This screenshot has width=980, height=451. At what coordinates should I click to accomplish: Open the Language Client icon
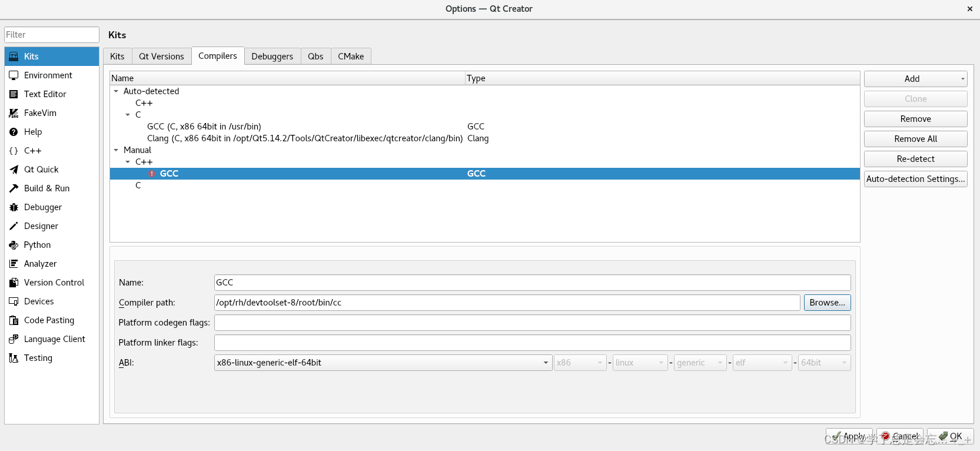(x=14, y=339)
